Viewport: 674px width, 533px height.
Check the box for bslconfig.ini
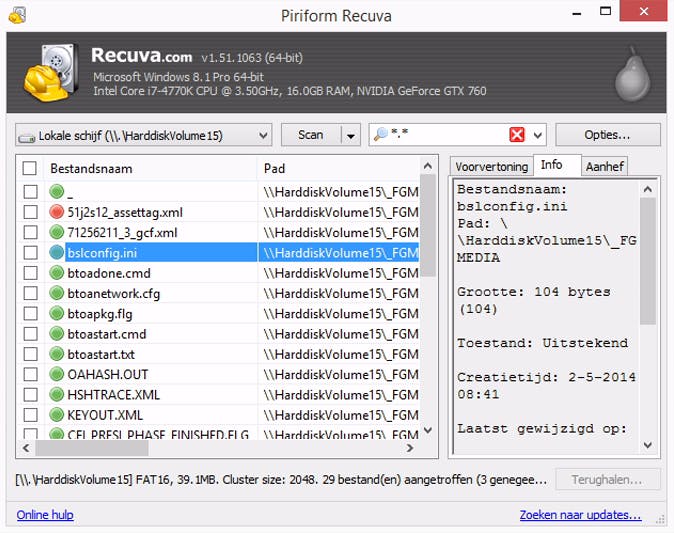[x=30, y=252]
